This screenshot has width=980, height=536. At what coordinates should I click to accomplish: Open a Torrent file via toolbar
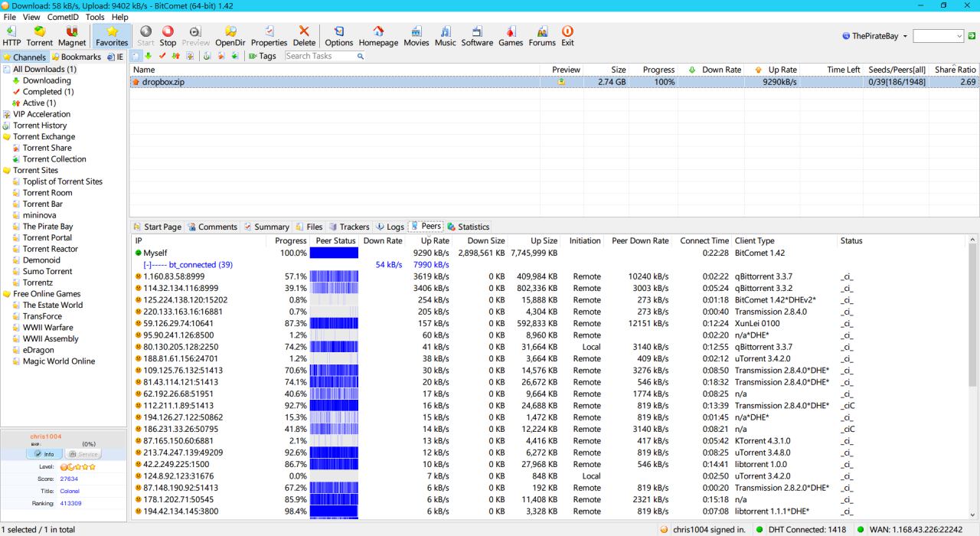coord(40,36)
